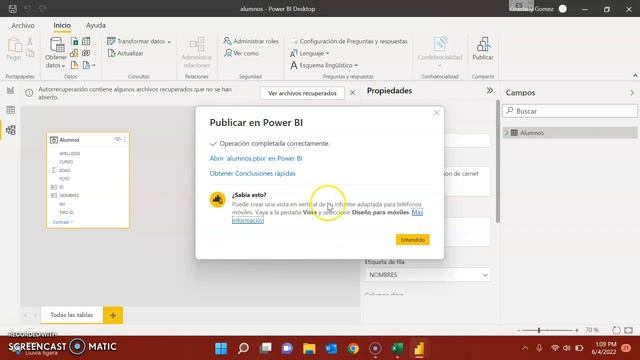The height and width of the screenshot is (360, 640).
Task: Open the Archivo menu
Action: point(23,25)
